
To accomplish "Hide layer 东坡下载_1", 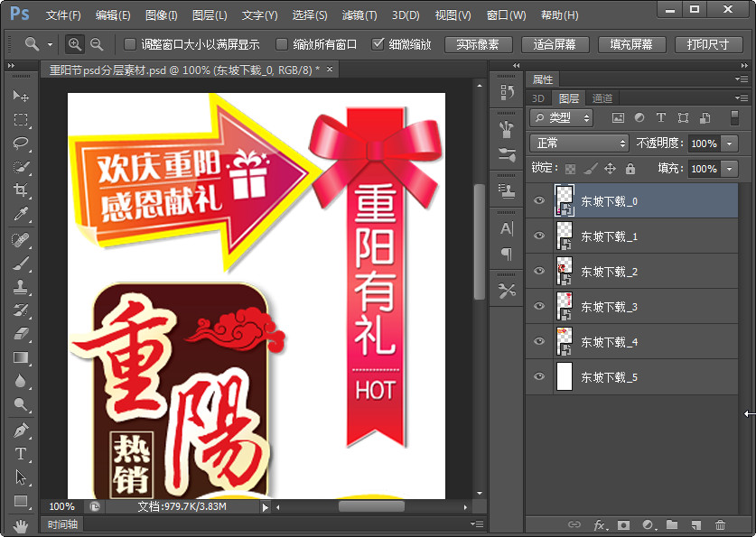I will point(539,236).
